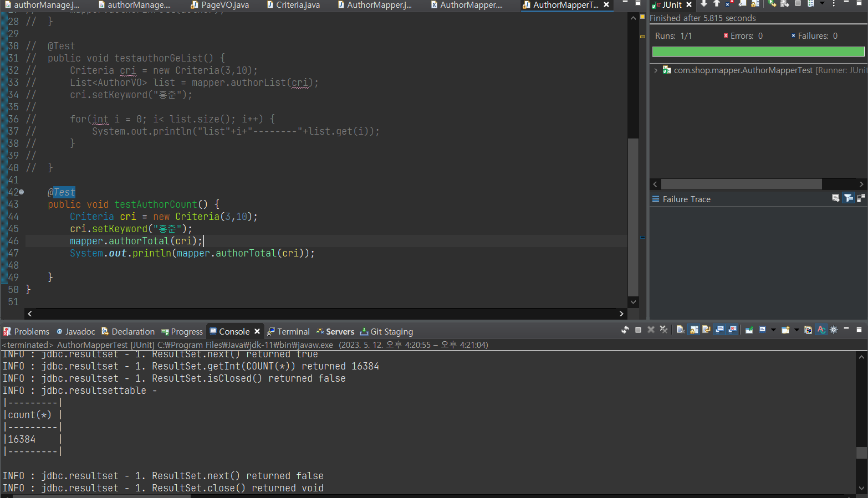Open the Declaration view tab

128,332
